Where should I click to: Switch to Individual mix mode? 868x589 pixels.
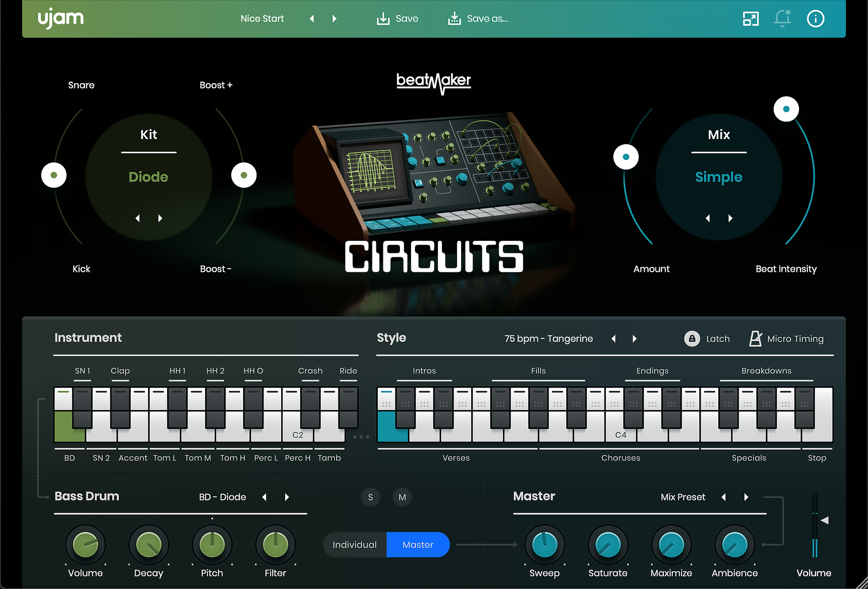pos(354,545)
